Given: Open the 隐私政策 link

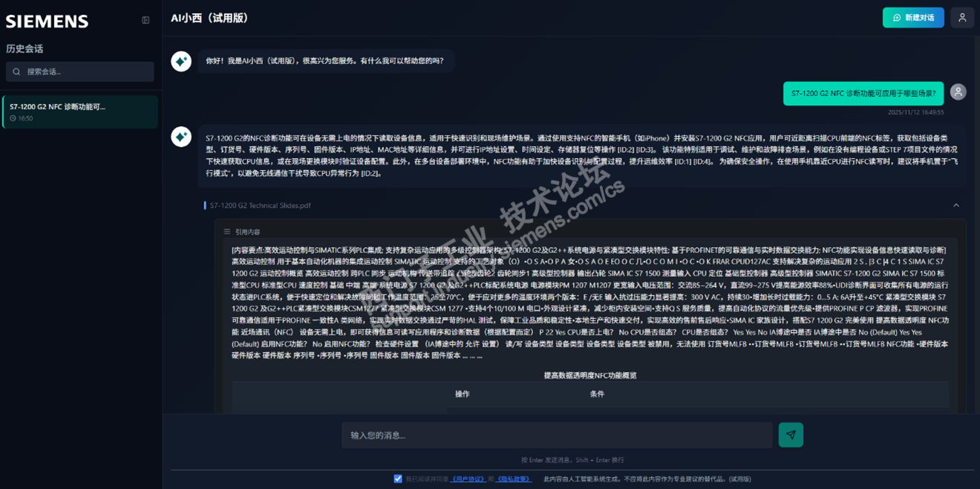Looking at the screenshot, I should coord(513,479).
